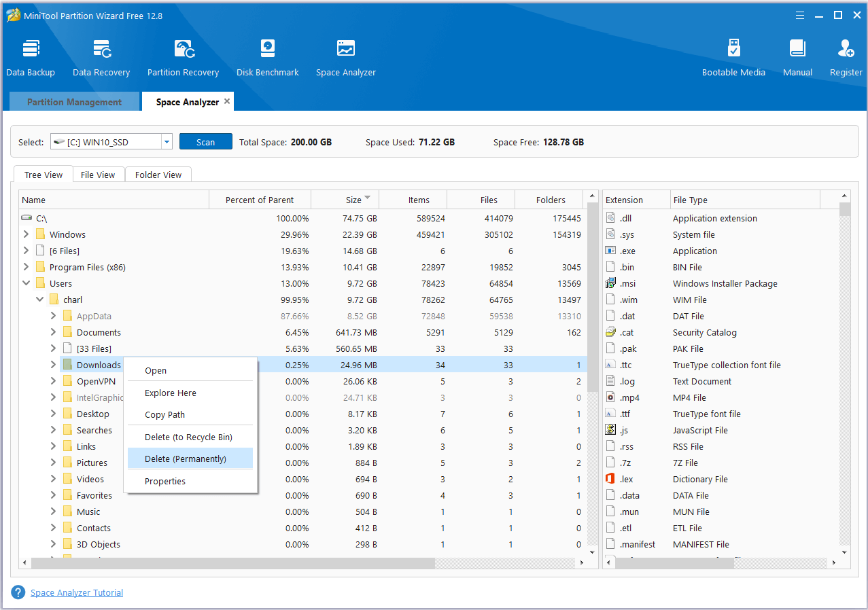Collapse the Users folder tree
This screenshot has height=610, width=868.
pyautogui.click(x=27, y=283)
